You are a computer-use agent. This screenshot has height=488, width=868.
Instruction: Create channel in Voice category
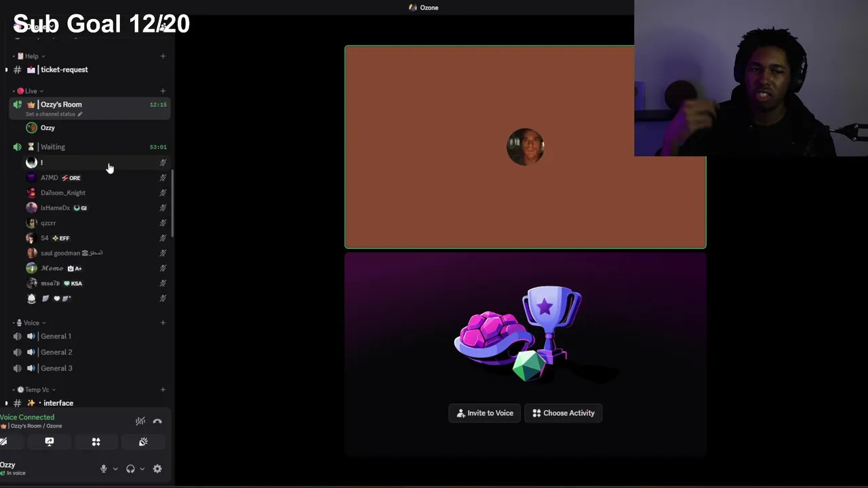163,323
